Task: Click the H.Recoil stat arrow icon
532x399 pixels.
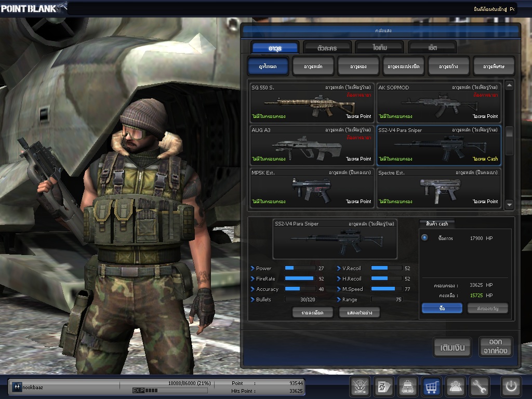Action: click(x=339, y=278)
